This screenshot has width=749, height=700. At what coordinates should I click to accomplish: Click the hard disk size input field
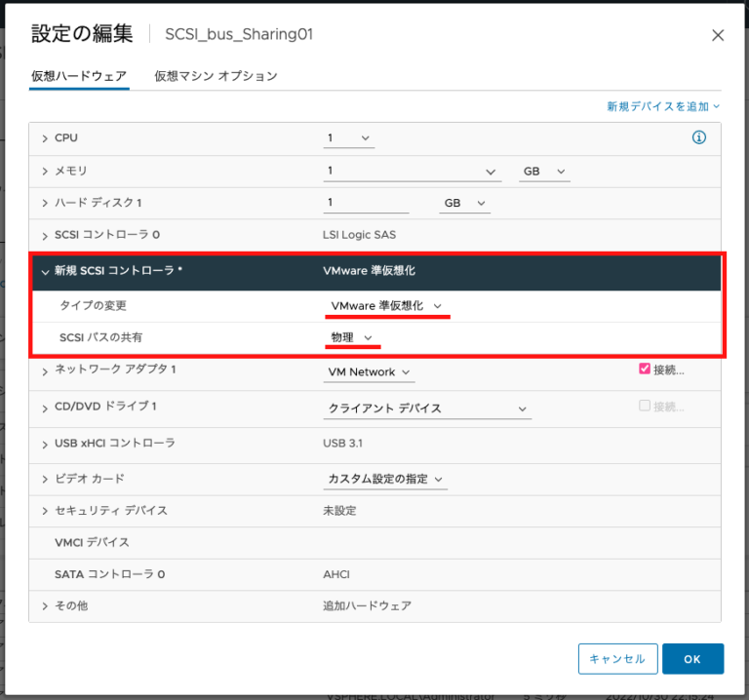point(366,203)
